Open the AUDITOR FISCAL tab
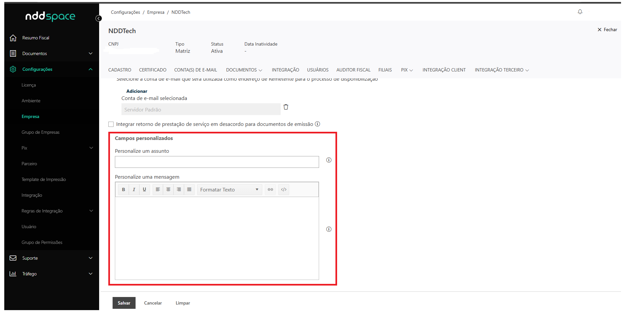Viewport: 644px width, 317px height. [353, 70]
